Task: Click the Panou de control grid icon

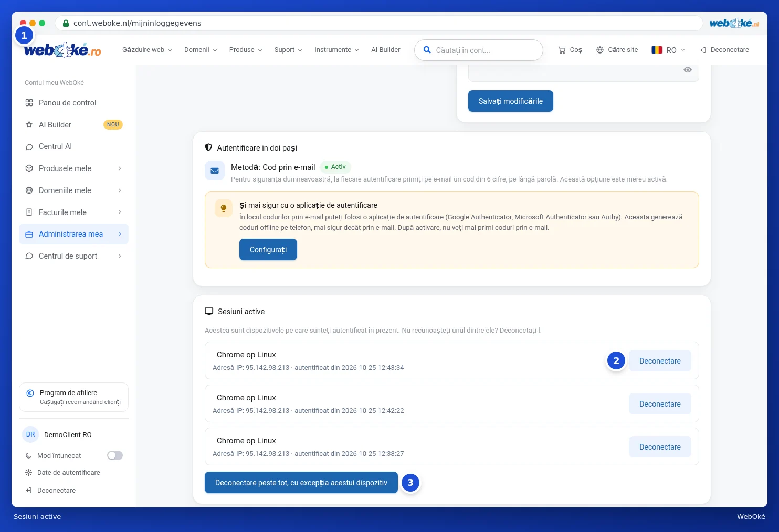Action: coord(29,103)
